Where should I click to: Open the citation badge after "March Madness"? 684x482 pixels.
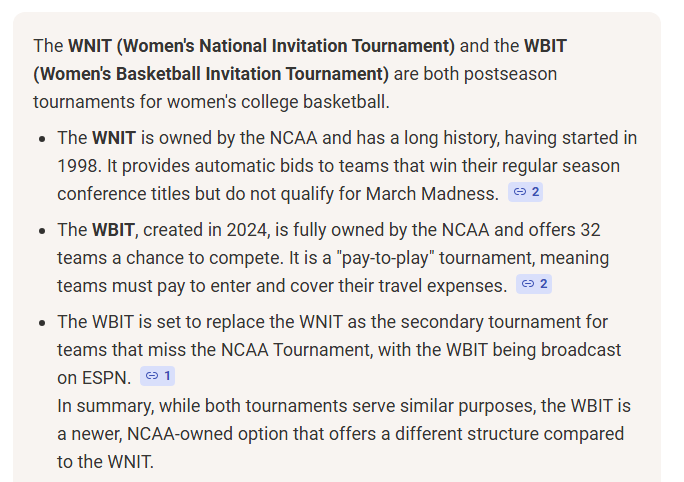point(525,192)
